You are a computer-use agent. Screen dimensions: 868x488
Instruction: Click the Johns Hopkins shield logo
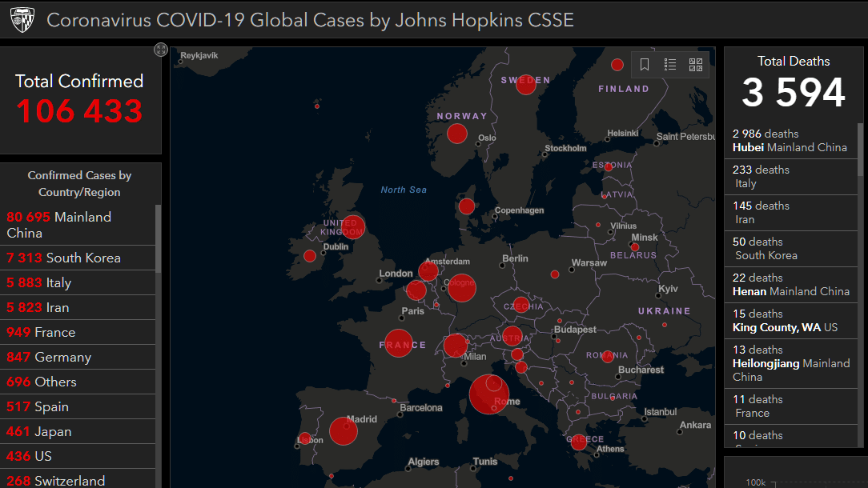tap(22, 20)
